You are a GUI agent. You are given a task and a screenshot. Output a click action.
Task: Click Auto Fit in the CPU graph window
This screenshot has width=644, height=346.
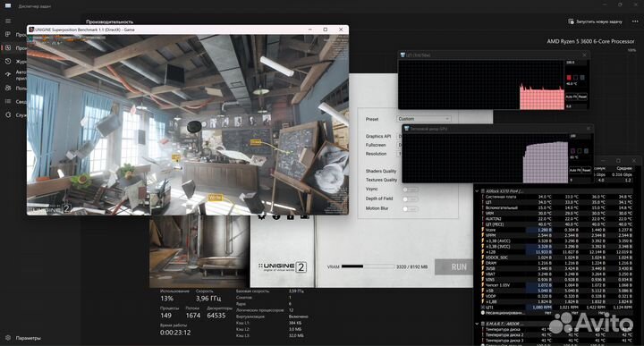pyautogui.click(x=571, y=97)
